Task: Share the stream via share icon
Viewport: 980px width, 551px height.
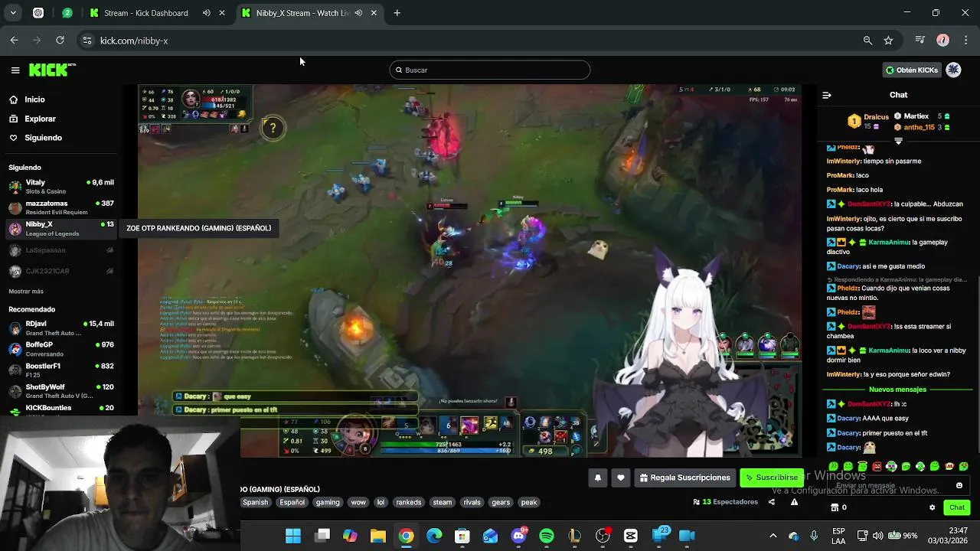Action: 772,502
